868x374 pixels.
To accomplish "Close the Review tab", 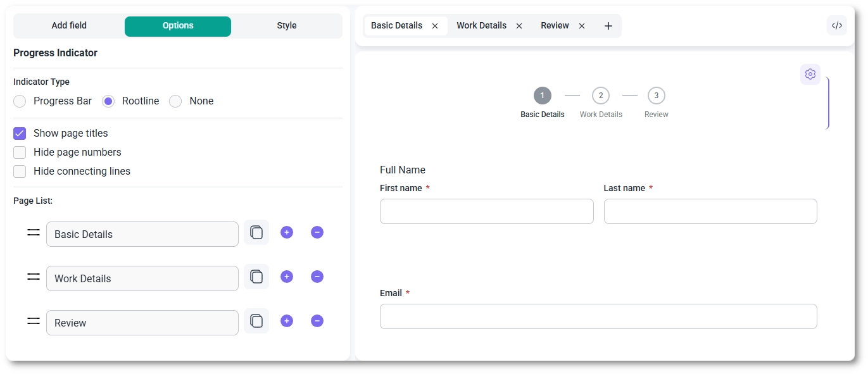I will coord(582,26).
